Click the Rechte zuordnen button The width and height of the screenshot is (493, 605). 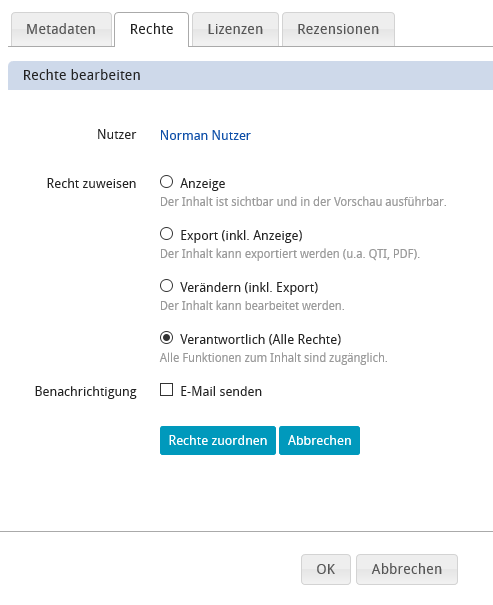click(x=218, y=440)
